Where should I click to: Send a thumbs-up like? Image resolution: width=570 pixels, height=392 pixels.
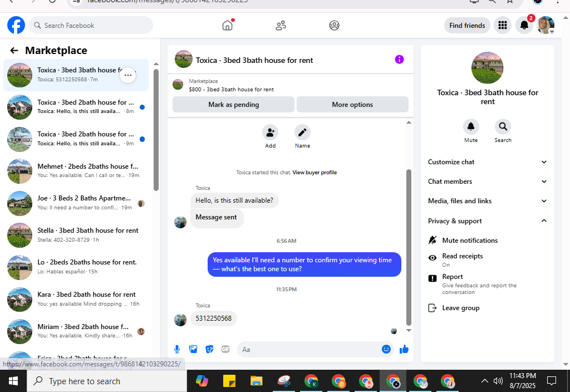point(404,350)
